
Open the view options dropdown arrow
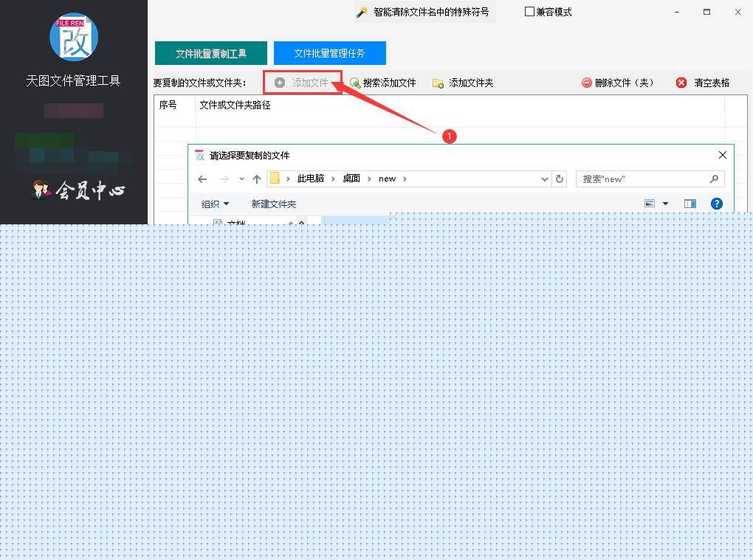[666, 204]
